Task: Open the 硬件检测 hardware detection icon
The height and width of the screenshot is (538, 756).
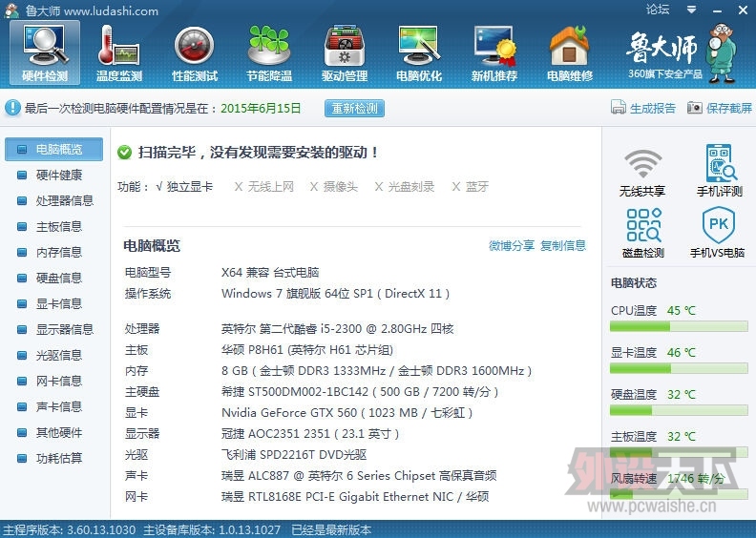Action: coord(45,53)
